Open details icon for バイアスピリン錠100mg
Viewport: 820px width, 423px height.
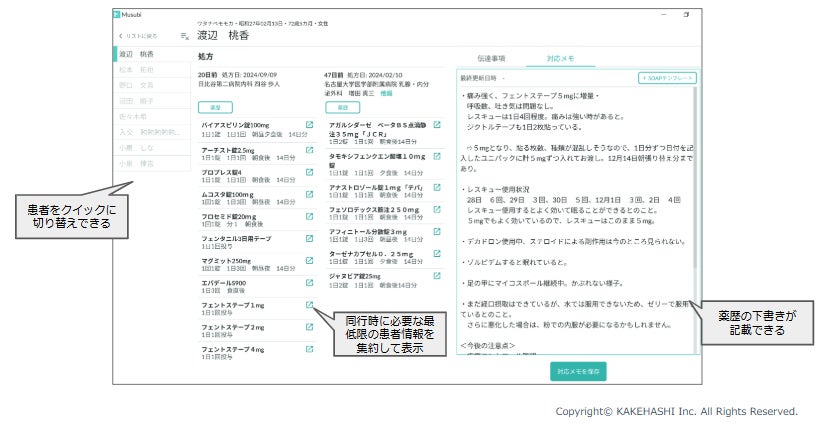(x=309, y=125)
